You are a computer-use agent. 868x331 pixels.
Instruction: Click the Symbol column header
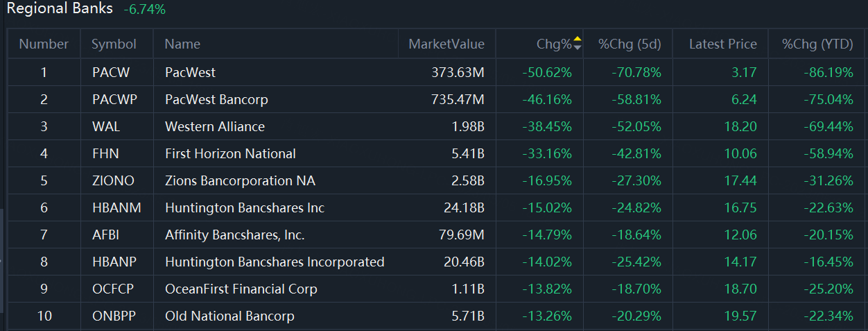[x=114, y=44]
